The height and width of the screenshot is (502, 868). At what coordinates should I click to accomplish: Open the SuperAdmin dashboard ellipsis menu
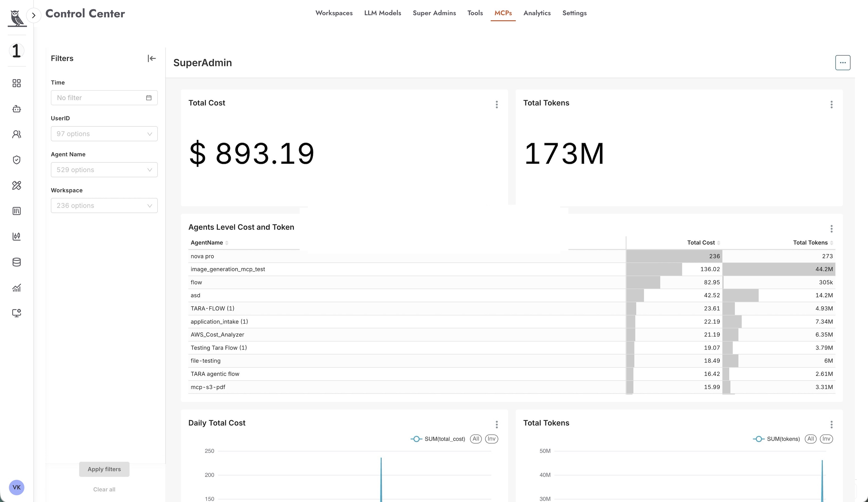tap(842, 63)
